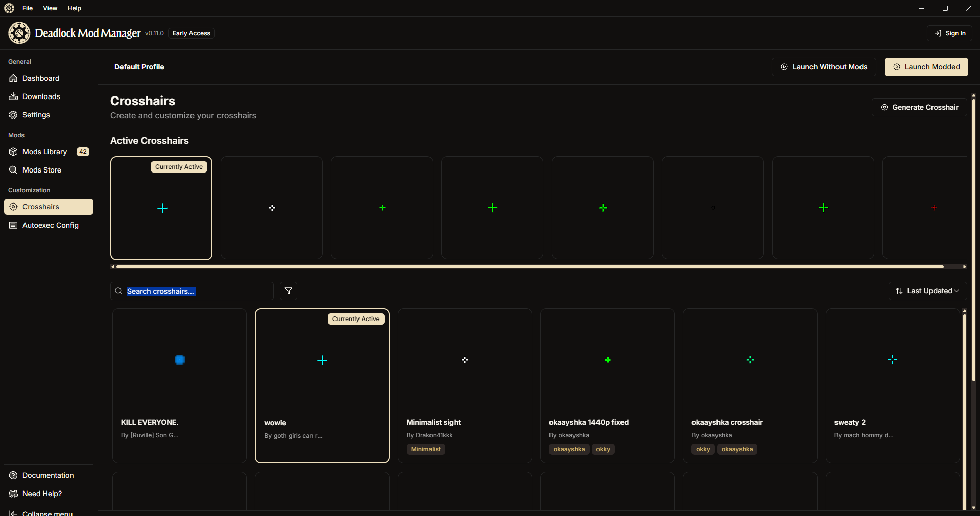Click the Sign In button
This screenshot has height=516, width=980.
(949, 33)
